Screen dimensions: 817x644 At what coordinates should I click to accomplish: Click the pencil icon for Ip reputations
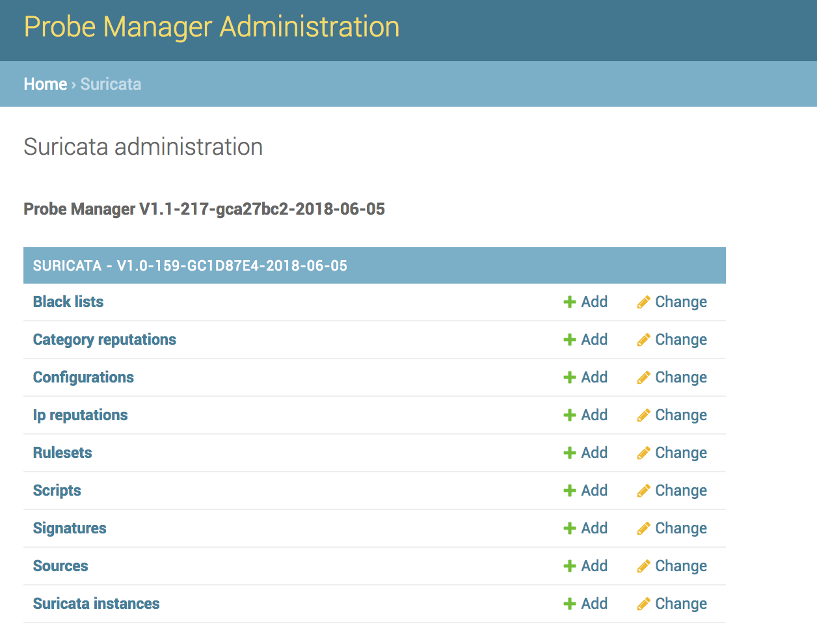tap(643, 415)
